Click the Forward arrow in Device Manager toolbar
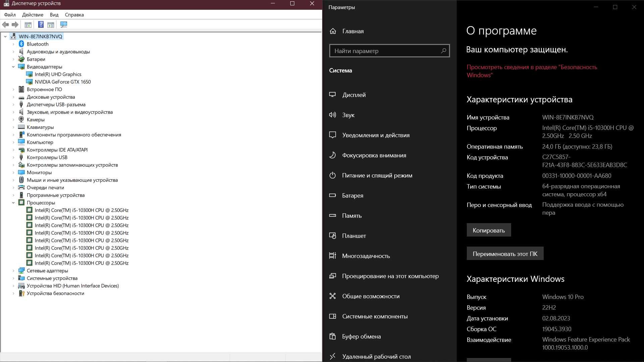 coord(15,24)
